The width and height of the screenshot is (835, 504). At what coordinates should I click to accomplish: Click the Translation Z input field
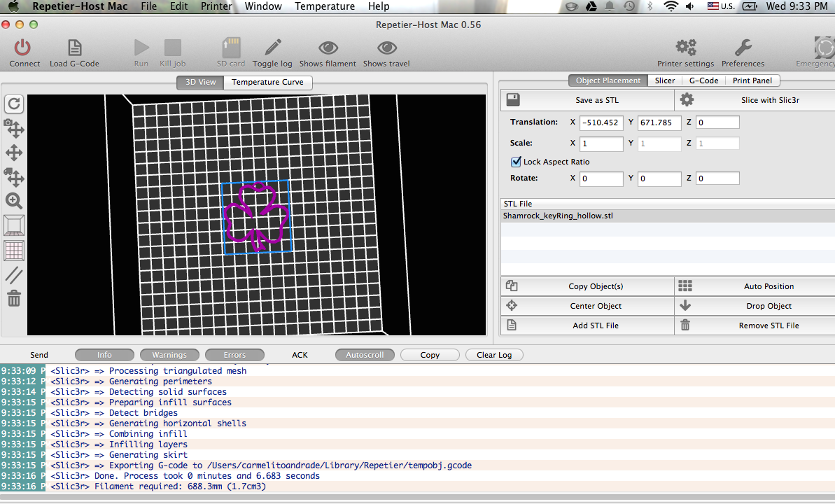click(717, 122)
